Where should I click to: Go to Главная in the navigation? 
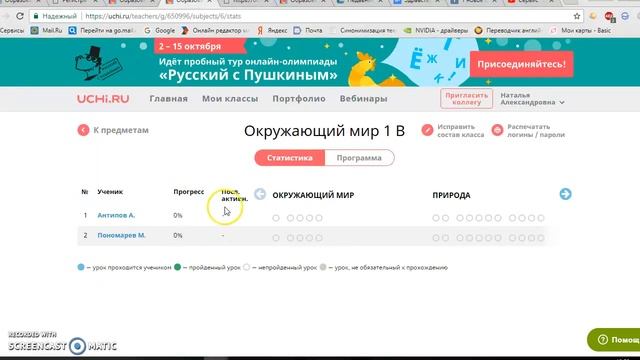[168, 99]
